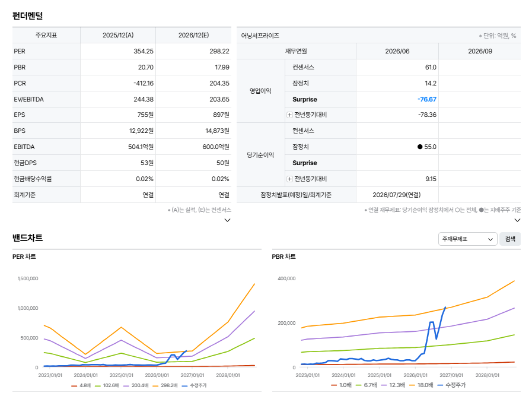This screenshot has width=532, height=396.
Task: Click the 밴드차트 section heading
Action: (x=27, y=237)
